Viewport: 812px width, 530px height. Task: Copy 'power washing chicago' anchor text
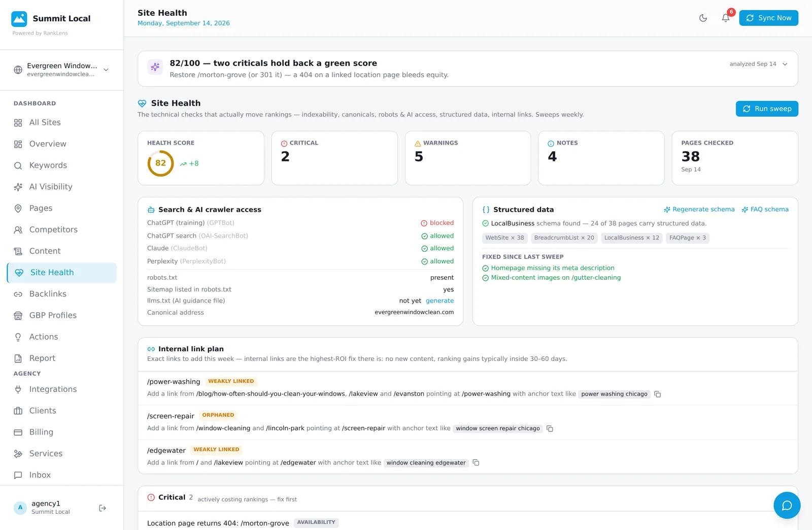coord(658,394)
